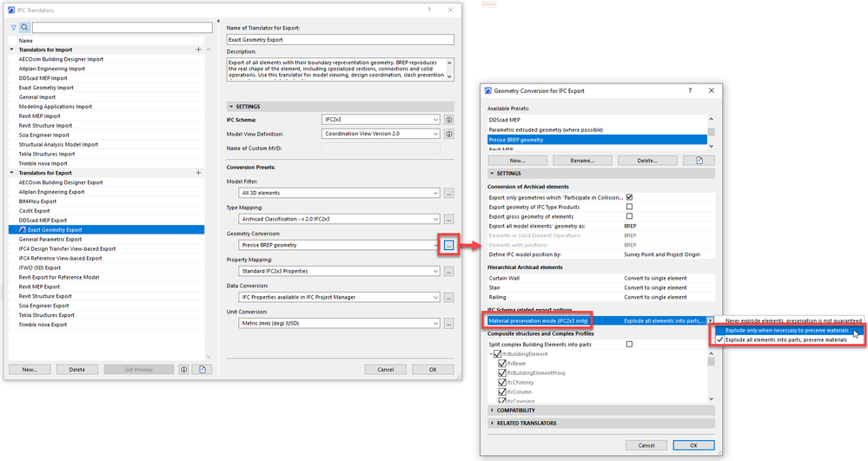This screenshot has width=868, height=461.
Task: Click the help question mark in Geometry Conversion dialog
Action: click(690, 91)
